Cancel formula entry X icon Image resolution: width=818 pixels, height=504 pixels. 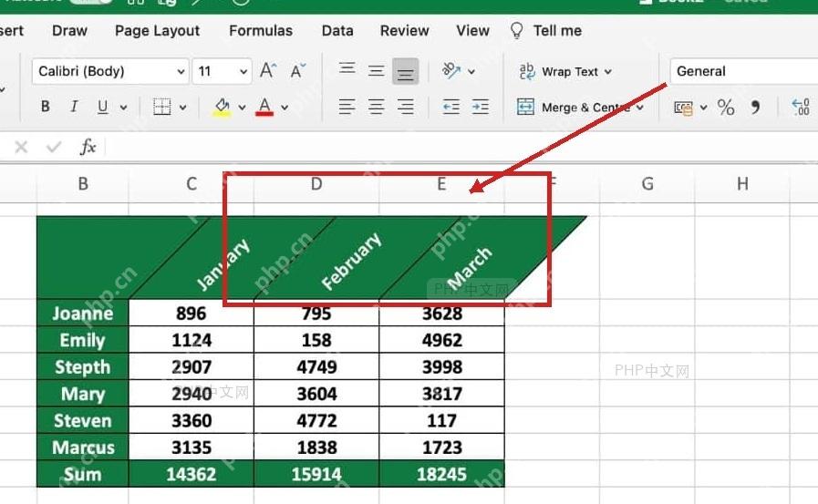click(x=21, y=147)
